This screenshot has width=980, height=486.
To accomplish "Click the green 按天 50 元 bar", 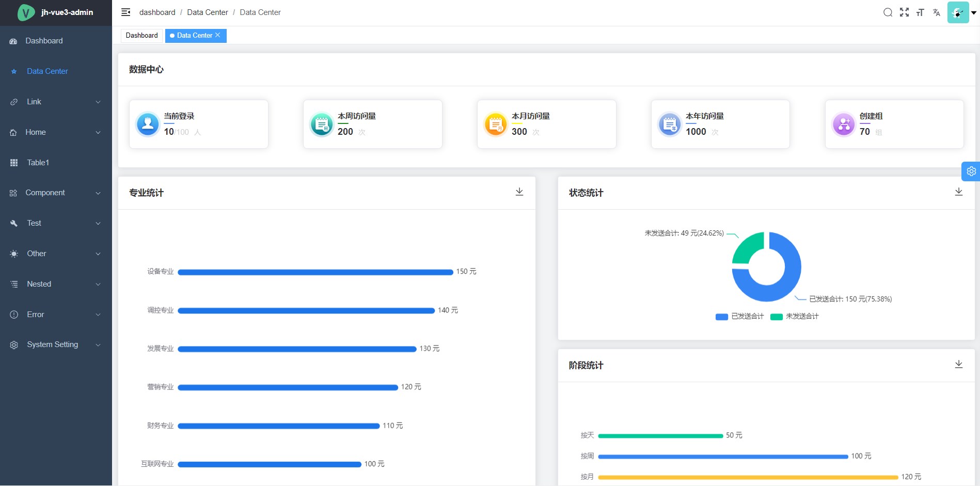I will (660, 435).
